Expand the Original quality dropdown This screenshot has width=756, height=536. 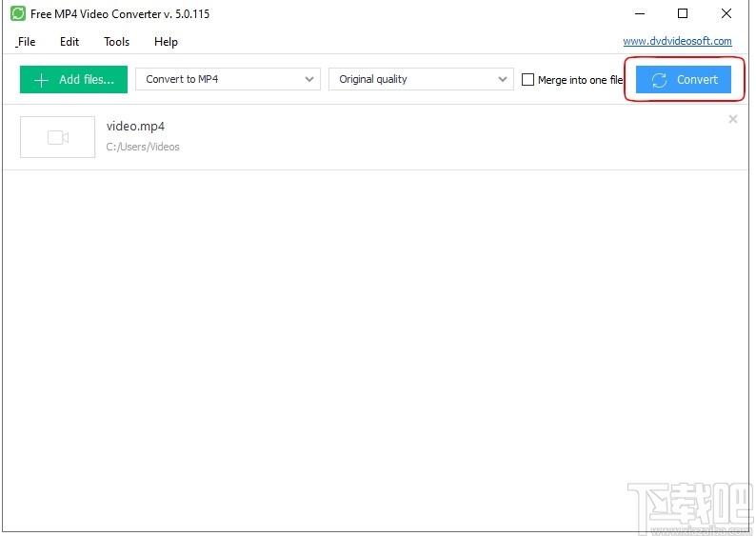tap(421, 79)
